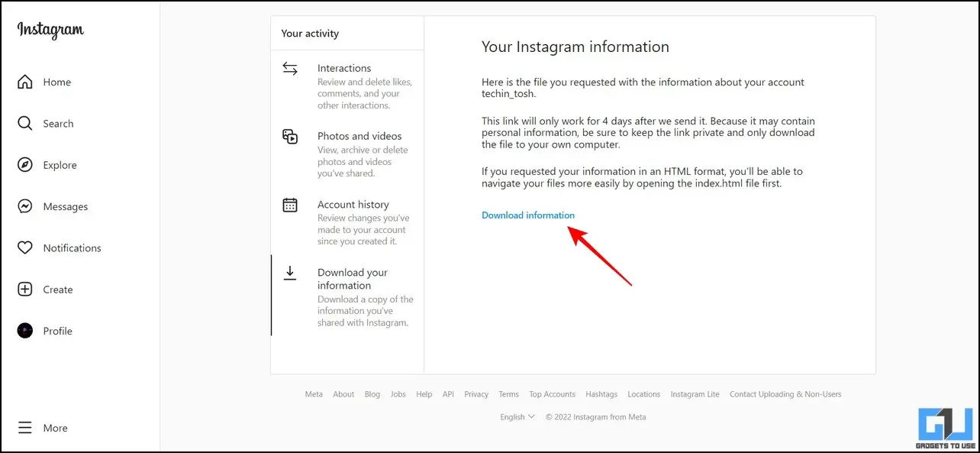Click the Instagram logo

point(50,31)
